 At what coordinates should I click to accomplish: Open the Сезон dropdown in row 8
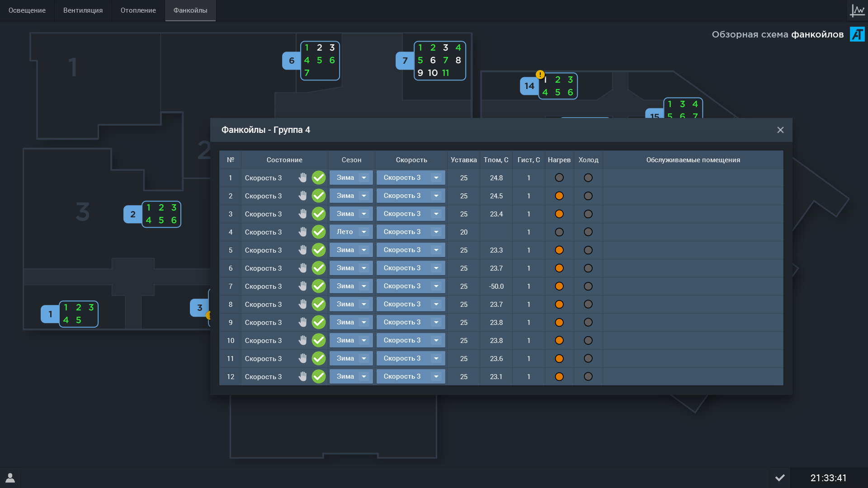351,304
